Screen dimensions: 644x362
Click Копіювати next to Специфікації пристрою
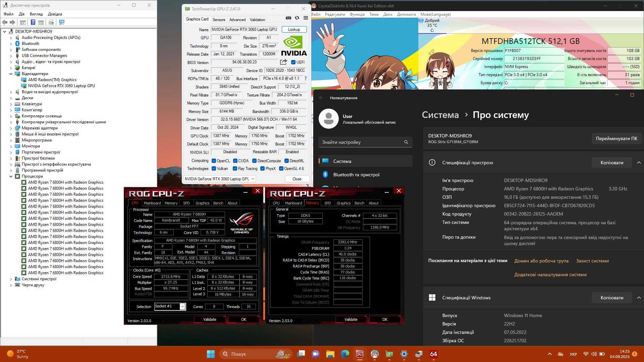[x=612, y=163]
